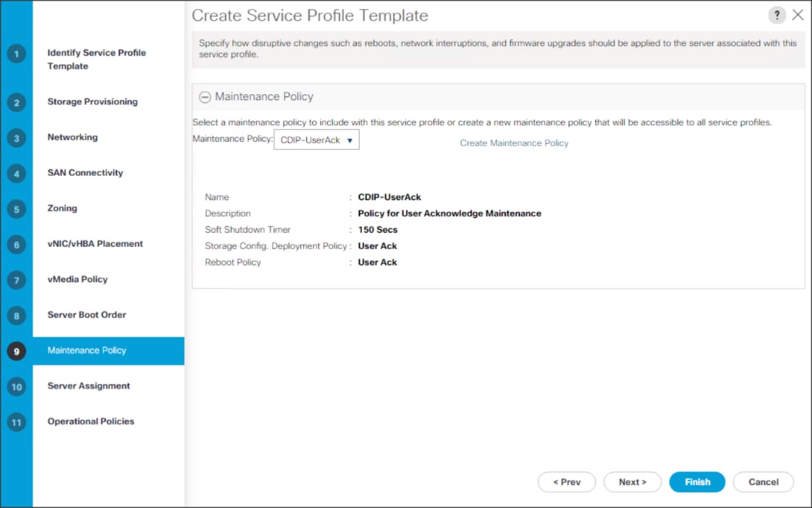
Task: Cancel the template creation
Action: pyautogui.click(x=763, y=482)
